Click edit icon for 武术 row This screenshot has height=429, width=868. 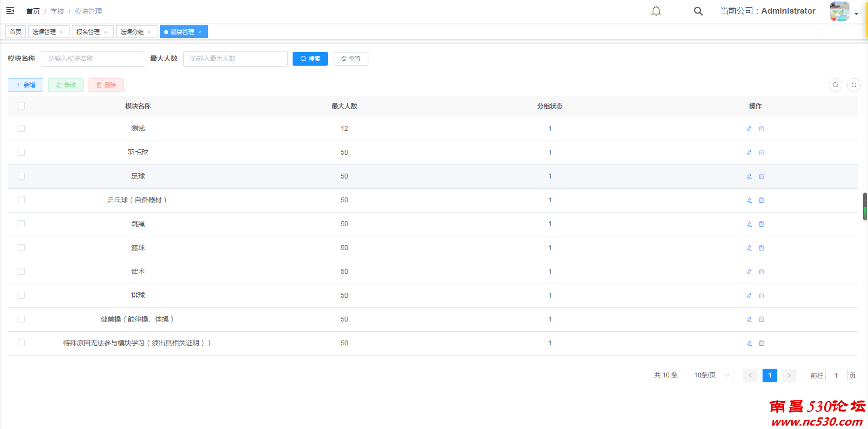click(x=749, y=271)
